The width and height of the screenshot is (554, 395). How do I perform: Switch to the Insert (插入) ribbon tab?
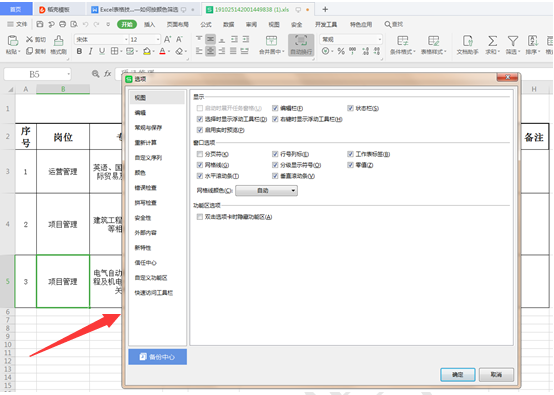click(x=149, y=24)
